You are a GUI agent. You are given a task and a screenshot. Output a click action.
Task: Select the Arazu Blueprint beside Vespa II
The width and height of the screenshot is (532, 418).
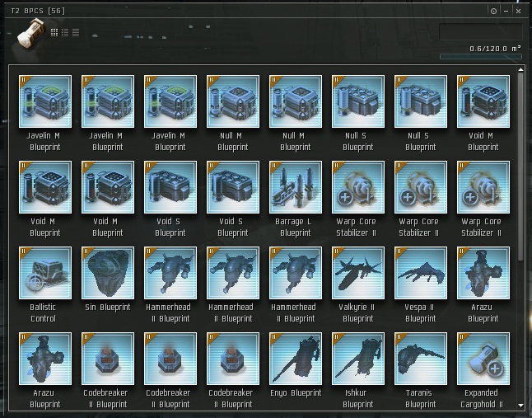point(483,273)
